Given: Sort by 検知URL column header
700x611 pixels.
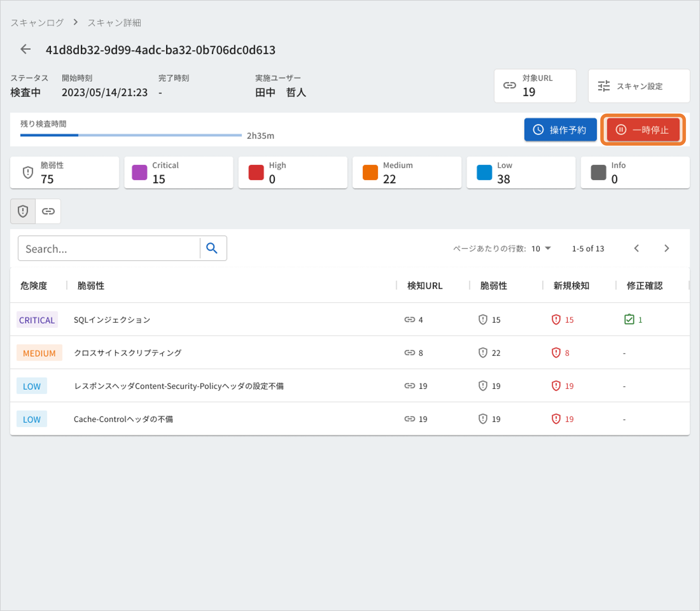Looking at the screenshot, I should click(425, 286).
